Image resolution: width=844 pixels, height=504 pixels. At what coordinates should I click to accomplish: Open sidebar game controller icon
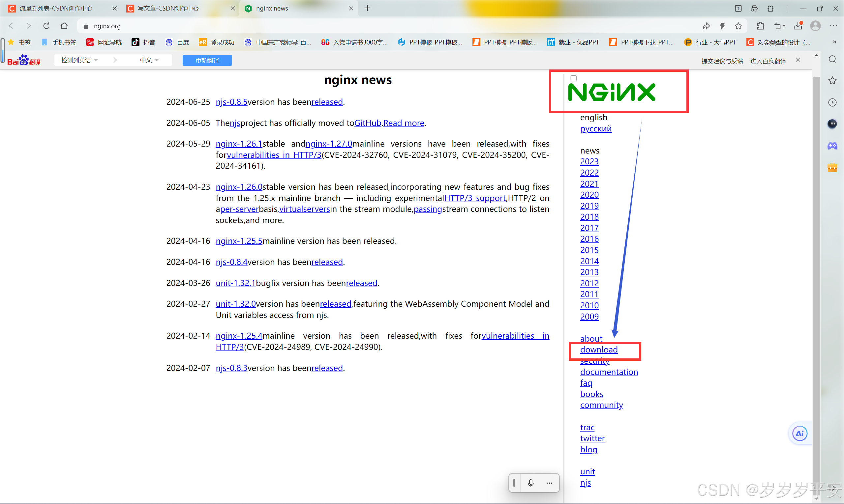832,146
